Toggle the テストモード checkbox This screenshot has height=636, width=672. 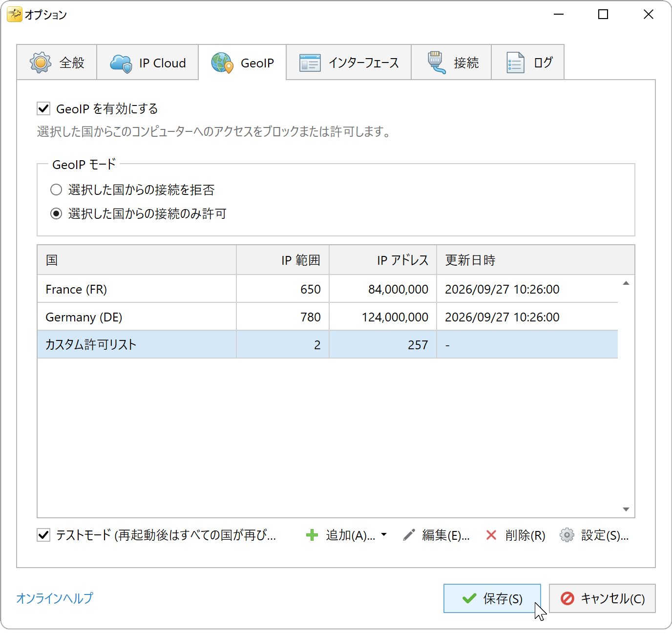(43, 535)
